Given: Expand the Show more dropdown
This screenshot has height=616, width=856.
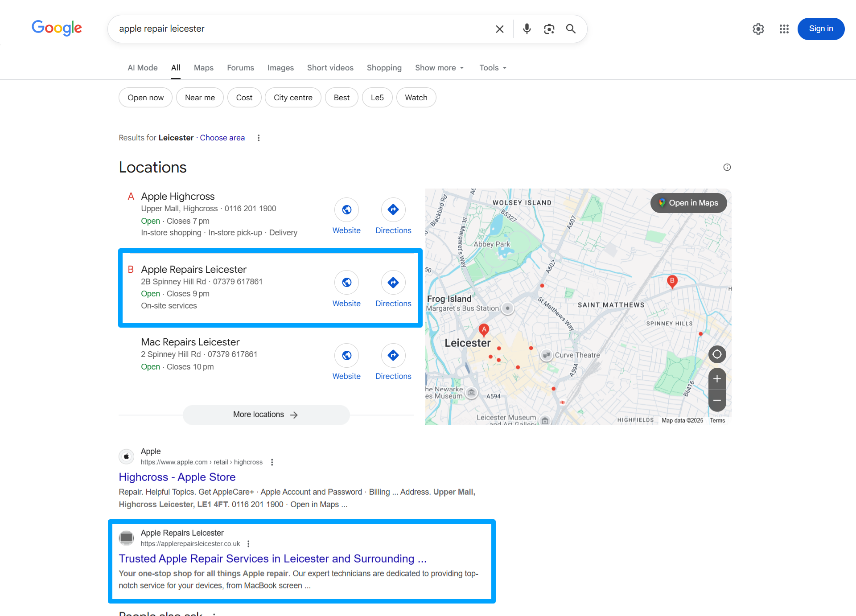Looking at the screenshot, I should pos(439,68).
